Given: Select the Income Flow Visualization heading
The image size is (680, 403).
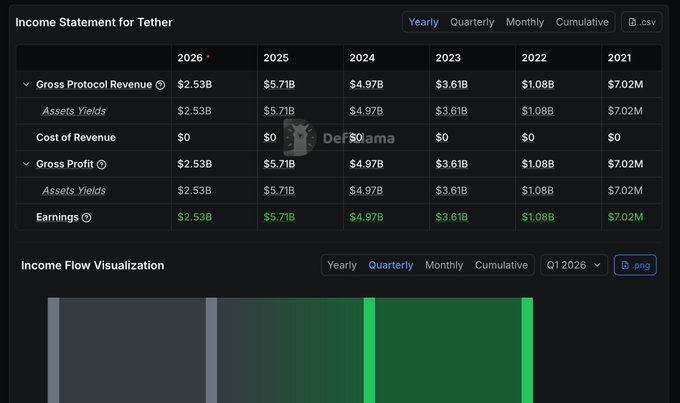Looking at the screenshot, I should [92, 265].
